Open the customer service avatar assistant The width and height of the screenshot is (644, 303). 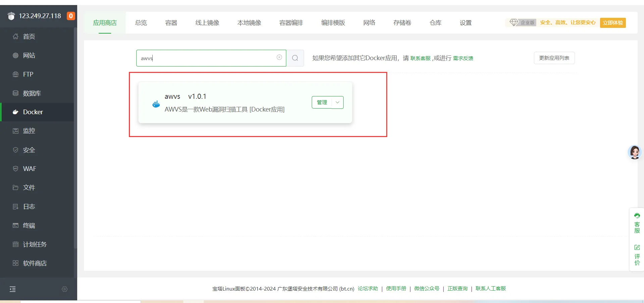(635, 152)
